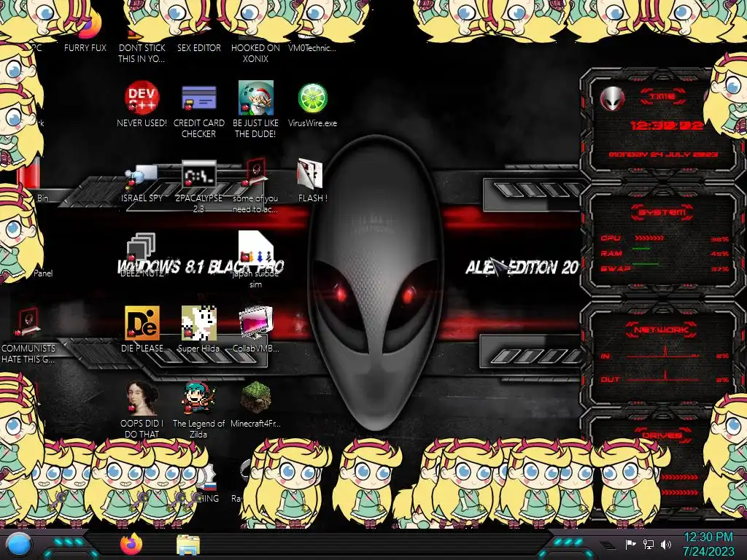Viewport: 747px width, 560px height.
Task: Select the HOOKED ON XONIX label
Action: click(x=256, y=53)
